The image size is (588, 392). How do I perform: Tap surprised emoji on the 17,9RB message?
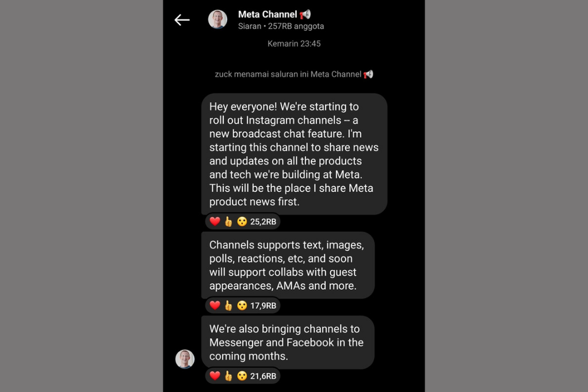(x=242, y=305)
